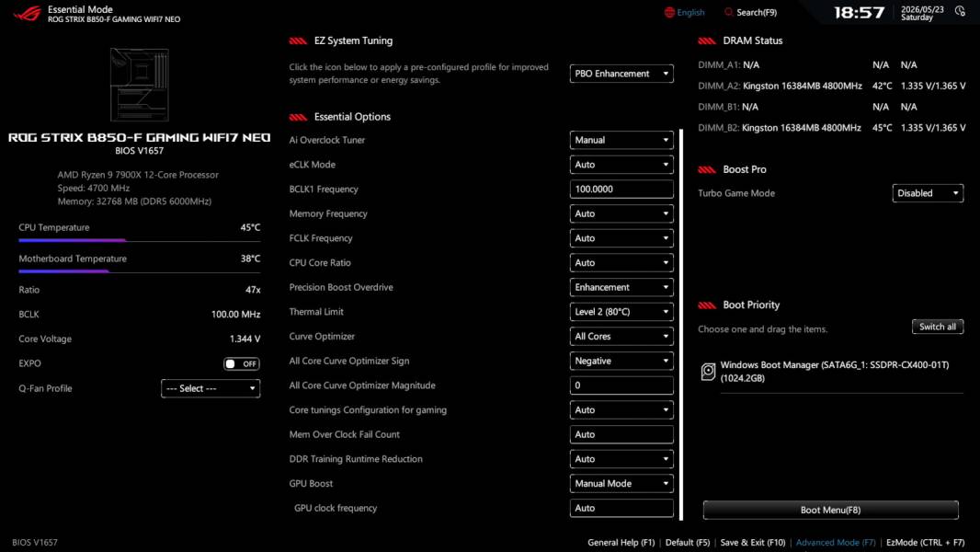Viewport: 980px width, 552px height.
Task: Click the AMD Ryzen 9 7900X processor text
Action: (x=138, y=175)
